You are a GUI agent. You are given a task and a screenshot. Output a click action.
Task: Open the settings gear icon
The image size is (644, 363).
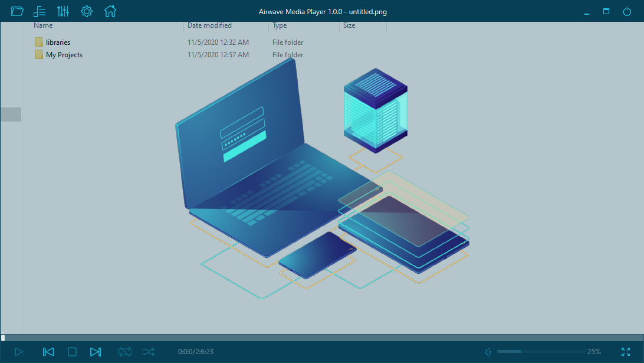[86, 11]
